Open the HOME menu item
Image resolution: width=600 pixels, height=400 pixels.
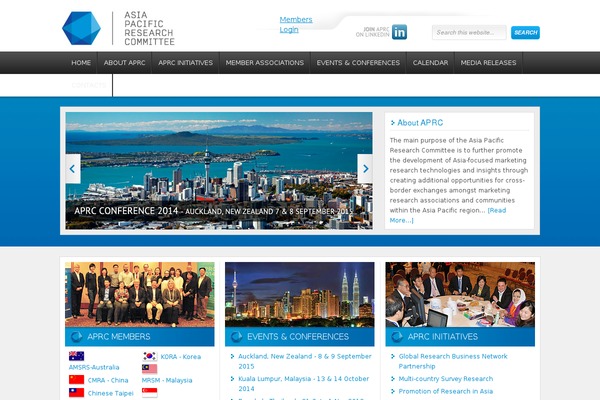coord(81,63)
